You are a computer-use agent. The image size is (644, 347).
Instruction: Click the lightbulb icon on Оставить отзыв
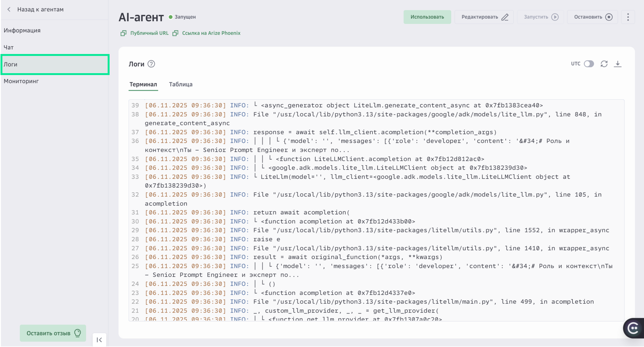pos(78,333)
